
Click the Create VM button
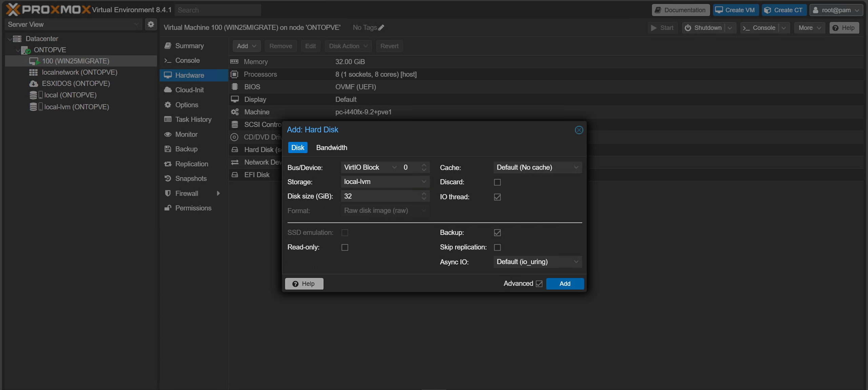coord(736,10)
